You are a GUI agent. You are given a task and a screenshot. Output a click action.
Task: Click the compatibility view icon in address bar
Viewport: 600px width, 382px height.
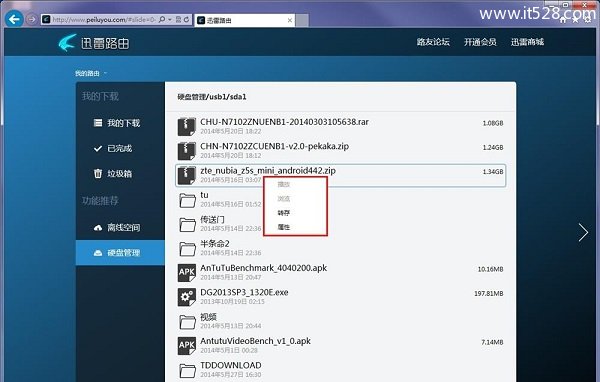178,20
